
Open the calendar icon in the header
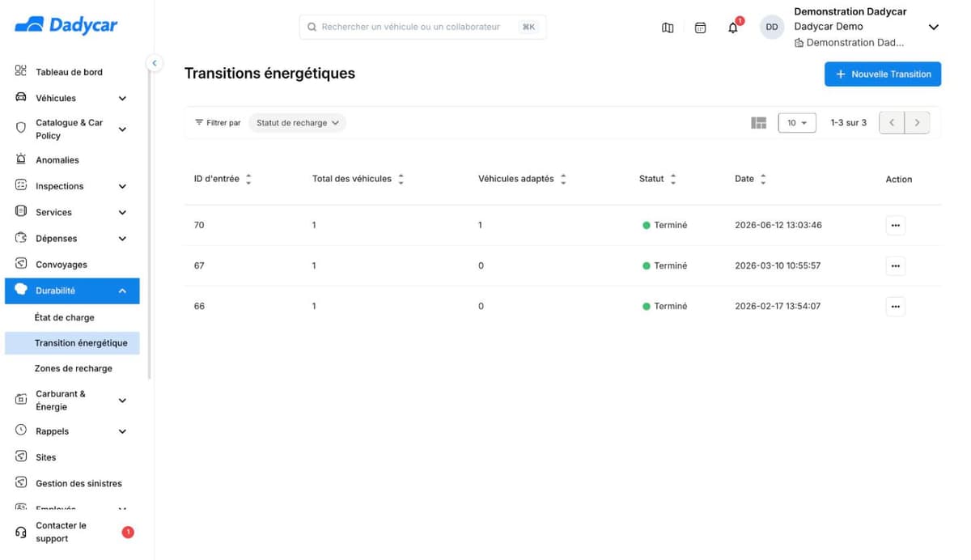pos(700,28)
